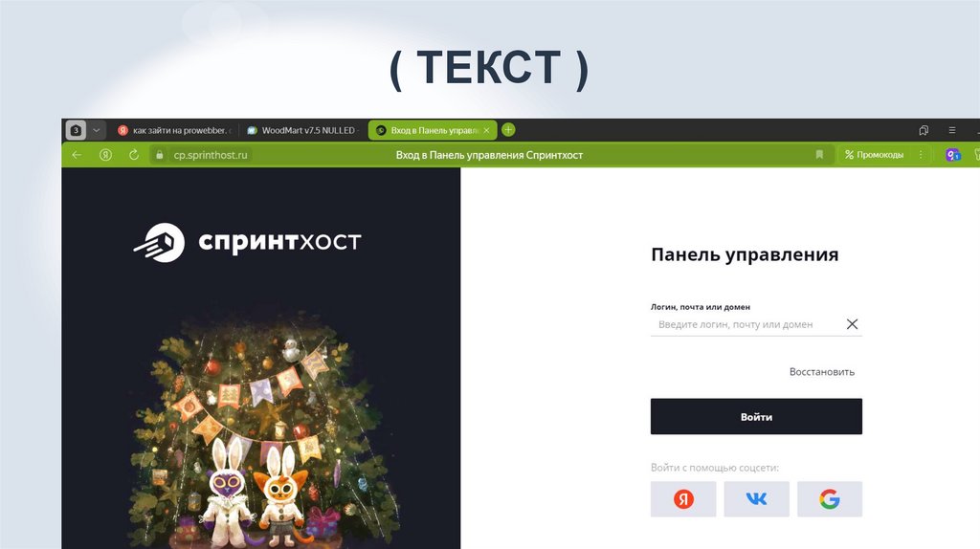Expand the tab list dropdown chevron
This screenshot has width=980, height=549.
tap(97, 130)
